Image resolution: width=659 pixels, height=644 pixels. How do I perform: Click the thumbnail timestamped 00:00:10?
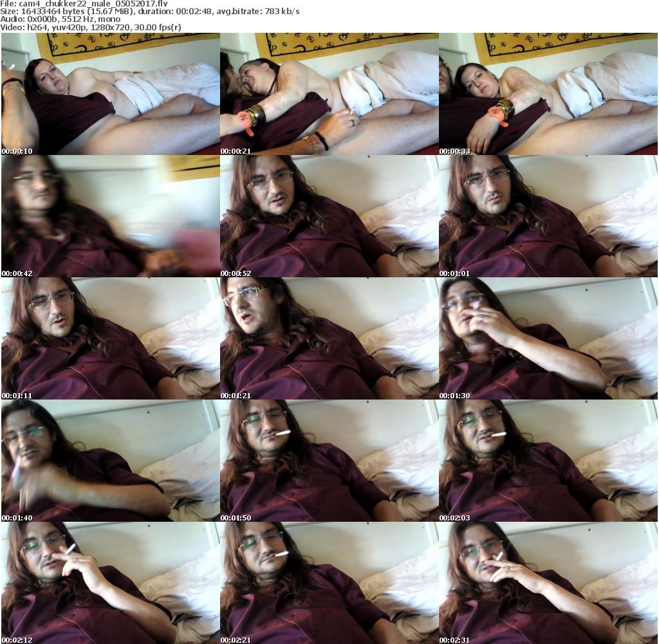pos(110,94)
